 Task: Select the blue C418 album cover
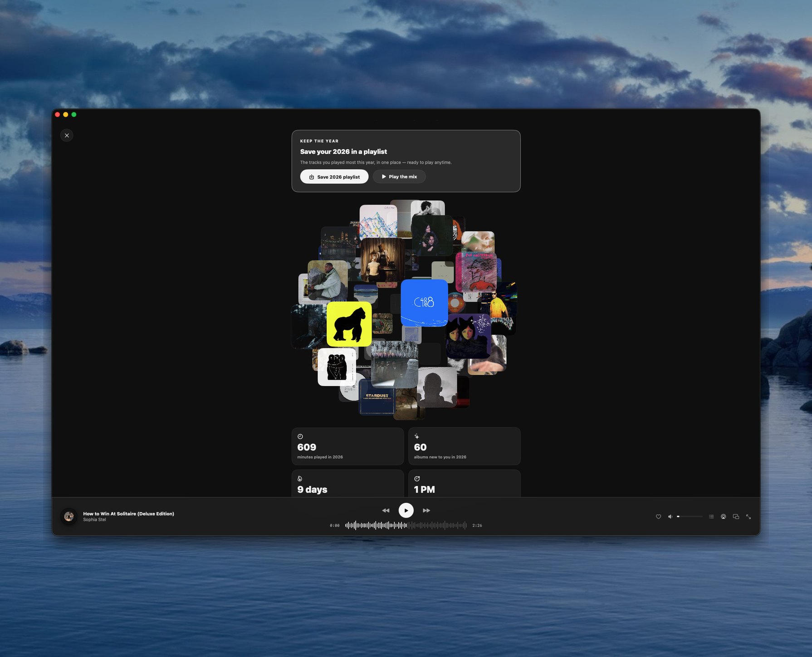point(425,303)
